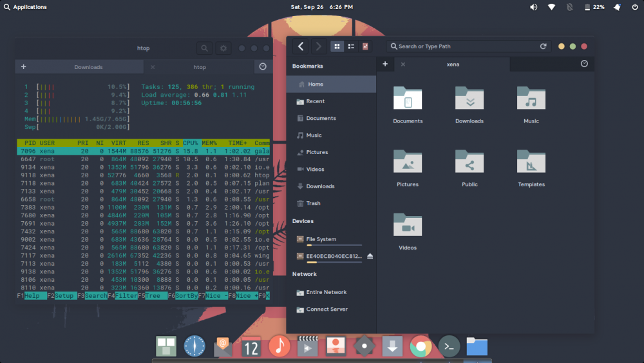Switch file manager to grid view
644x363 pixels.
337,46
